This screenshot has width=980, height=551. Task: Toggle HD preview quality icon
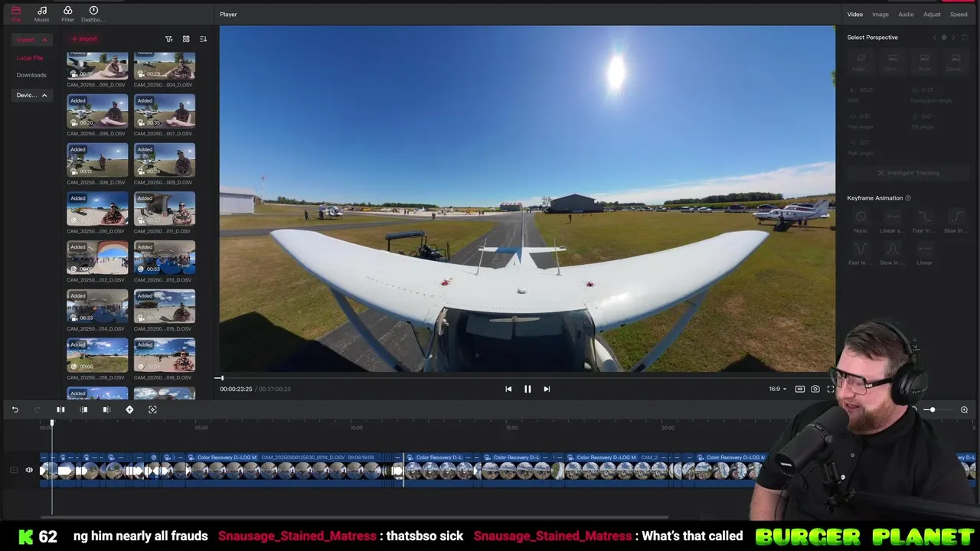(x=800, y=389)
